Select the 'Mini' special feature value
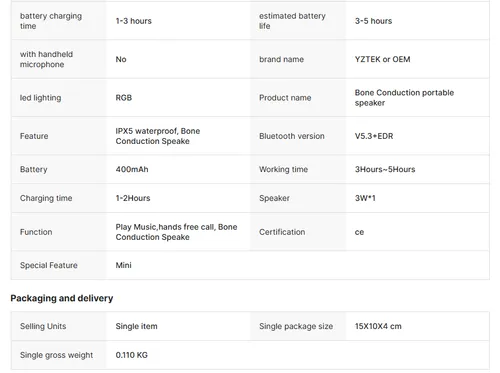 (124, 265)
